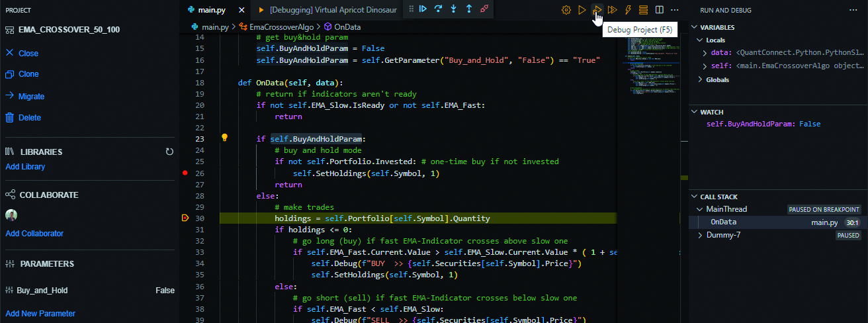Click the Build play triangle icon

point(582,10)
